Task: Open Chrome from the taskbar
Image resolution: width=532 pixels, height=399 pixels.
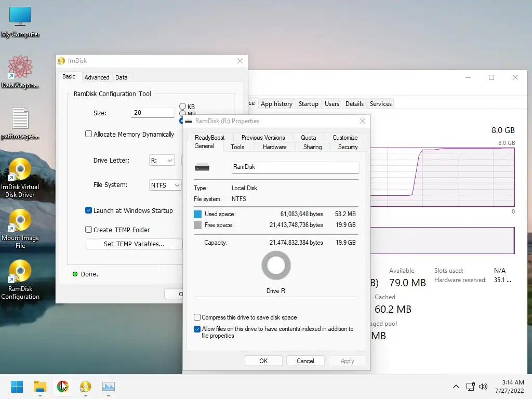Action: pyautogui.click(x=62, y=387)
